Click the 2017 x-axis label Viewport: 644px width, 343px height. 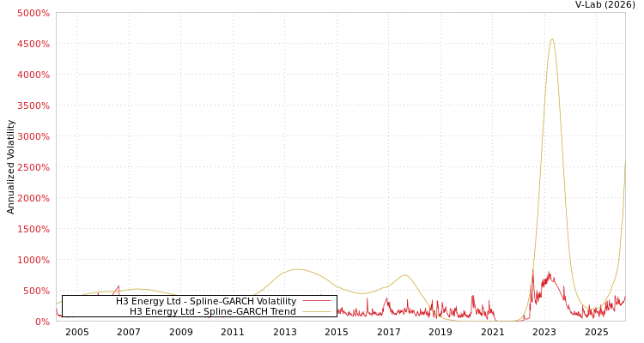(388, 332)
